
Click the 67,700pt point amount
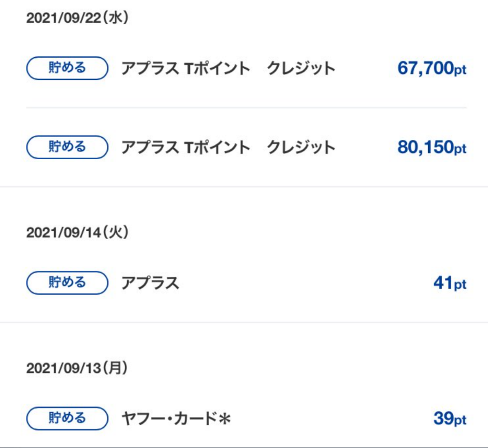pyautogui.click(x=431, y=69)
